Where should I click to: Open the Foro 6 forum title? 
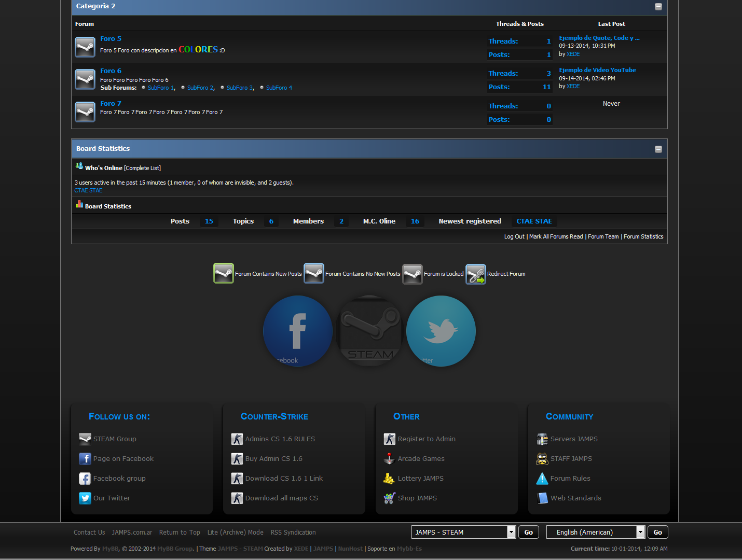[x=111, y=71]
